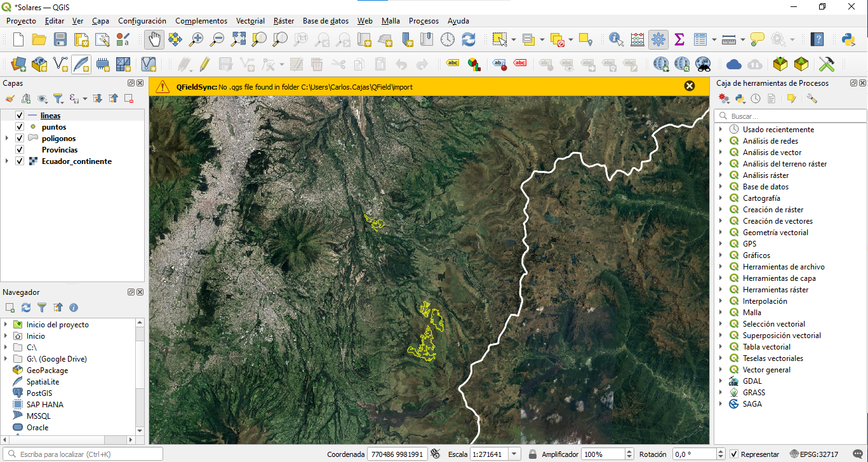Viewport: 868px width, 462px height.
Task: Refresh the Navegador browser panel
Action: pyautogui.click(x=26, y=308)
